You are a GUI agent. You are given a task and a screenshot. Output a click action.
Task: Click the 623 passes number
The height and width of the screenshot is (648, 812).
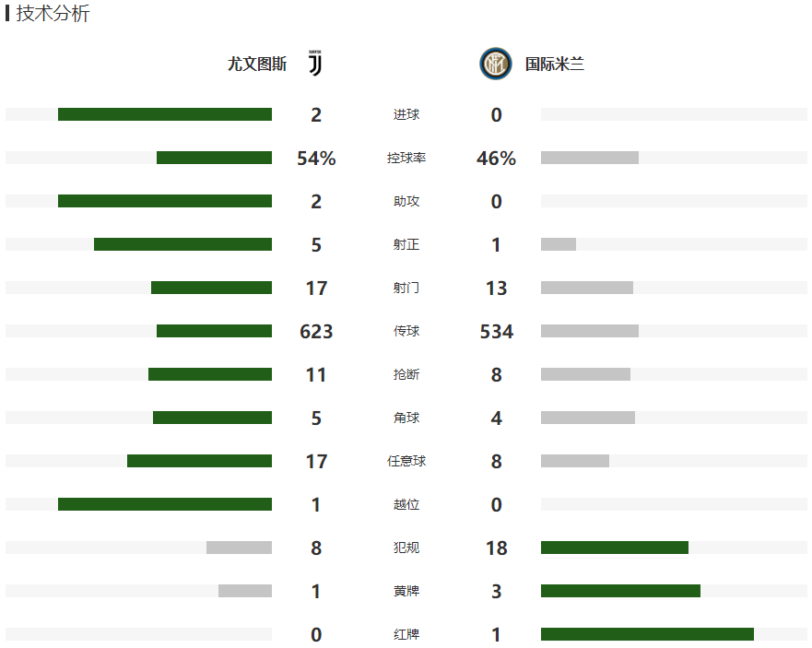(x=316, y=331)
